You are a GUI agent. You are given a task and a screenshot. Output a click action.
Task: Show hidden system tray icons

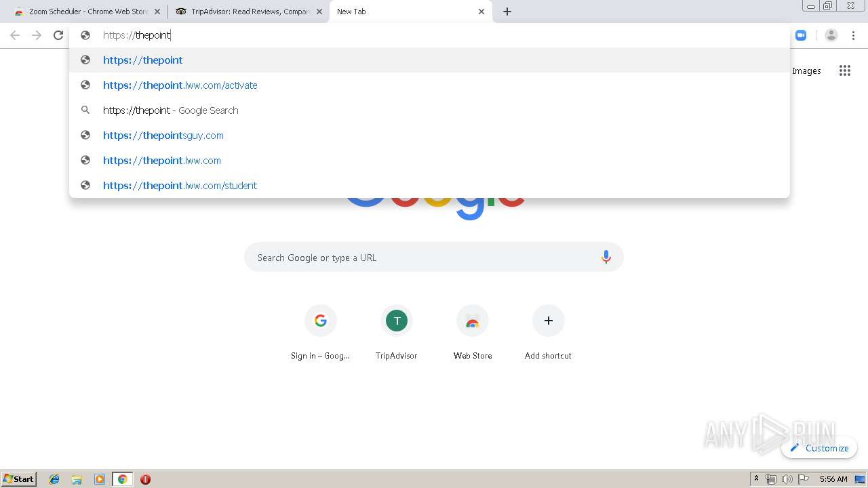[x=756, y=479]
